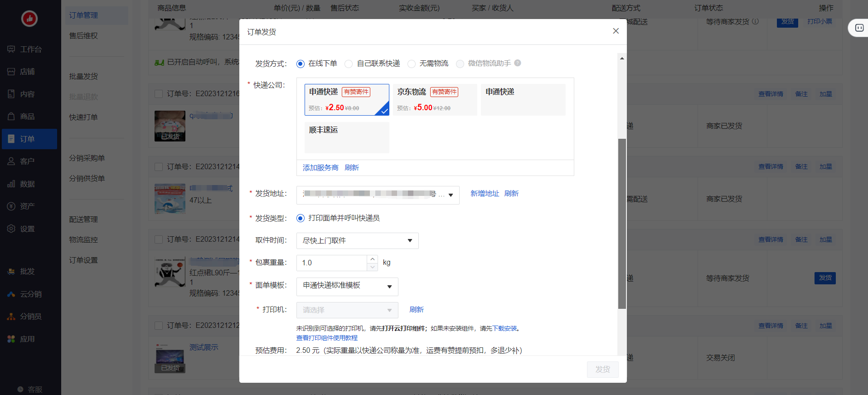Click 刷新 link under courier list

coord(352,168)
